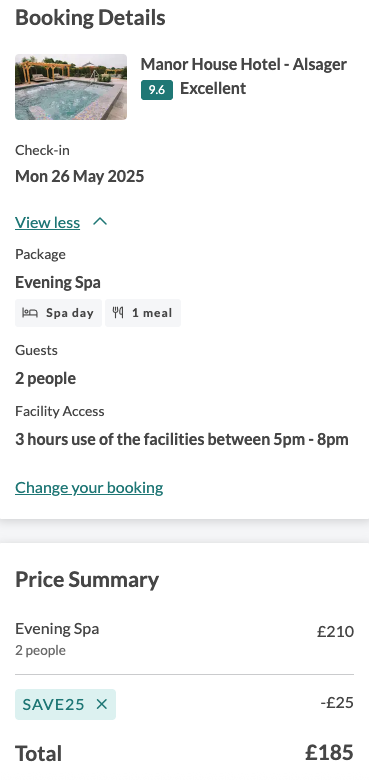Click the facility access hours text
The image size is (369, 780).
pyautogui.click(x=182, y=440)
